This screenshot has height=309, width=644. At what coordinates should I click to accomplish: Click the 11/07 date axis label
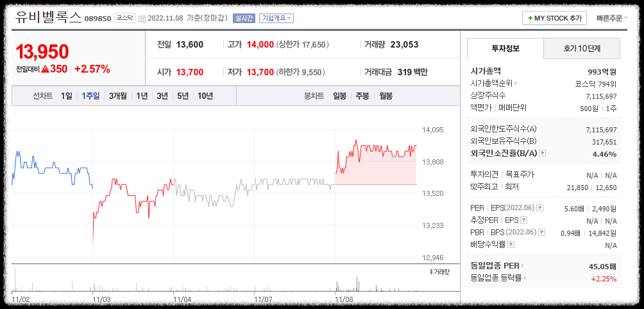tap(263, 299)
